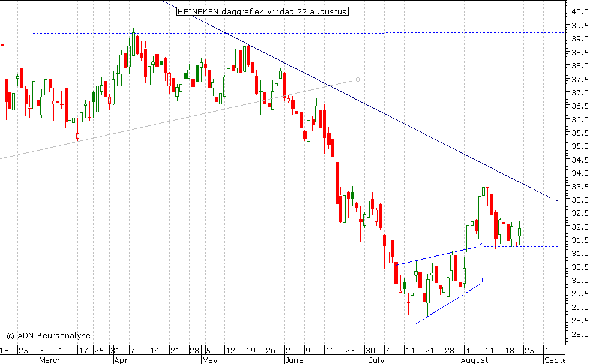Pick the July 21 date tick label

coord(430,351)
